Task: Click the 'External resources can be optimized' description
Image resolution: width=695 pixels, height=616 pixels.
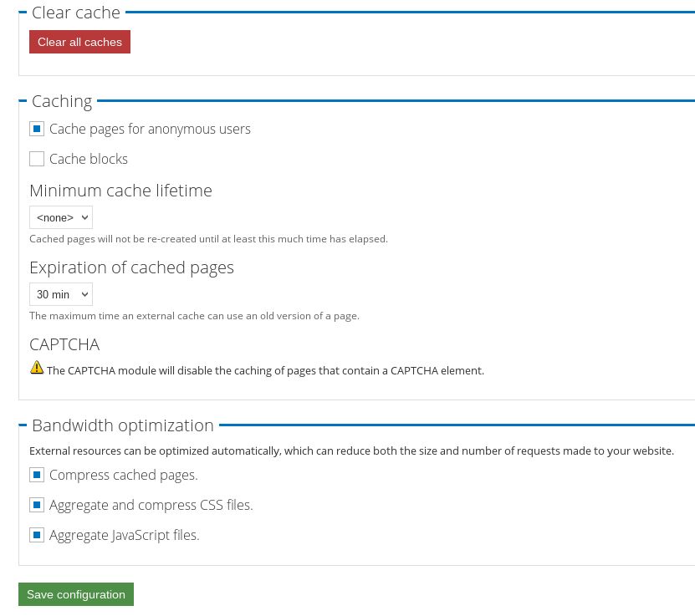Action: [351, 451]
